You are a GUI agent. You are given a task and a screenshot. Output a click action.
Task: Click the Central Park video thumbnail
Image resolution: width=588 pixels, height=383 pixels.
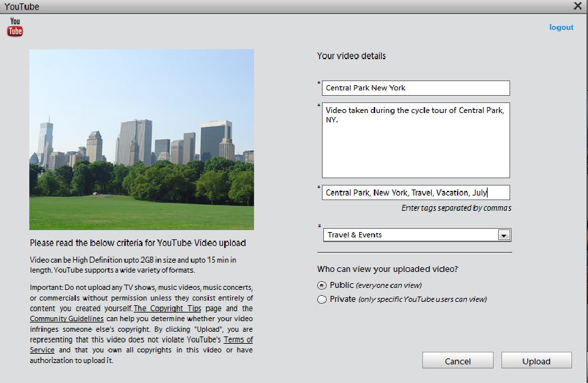(142, 140)
